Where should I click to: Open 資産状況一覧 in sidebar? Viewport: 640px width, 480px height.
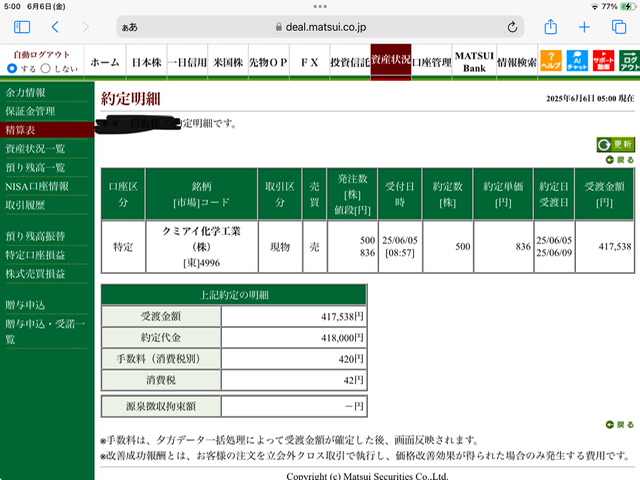click(x=35, y=149)
